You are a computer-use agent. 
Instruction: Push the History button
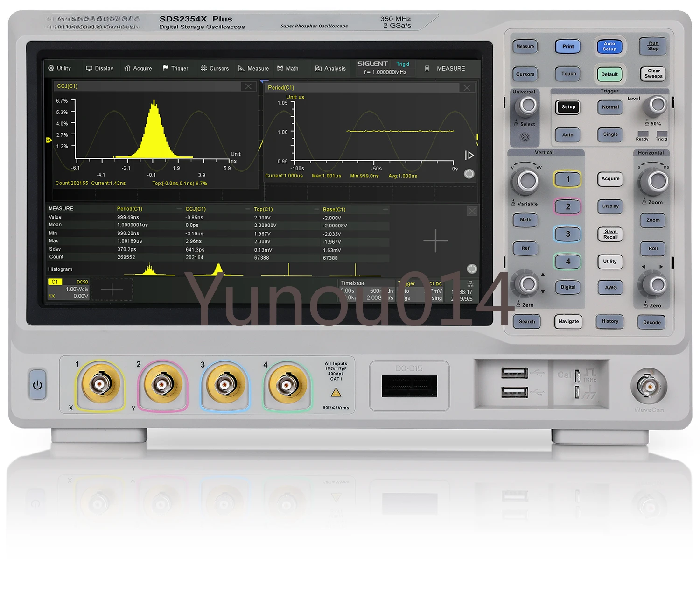(x=610, y=321)
